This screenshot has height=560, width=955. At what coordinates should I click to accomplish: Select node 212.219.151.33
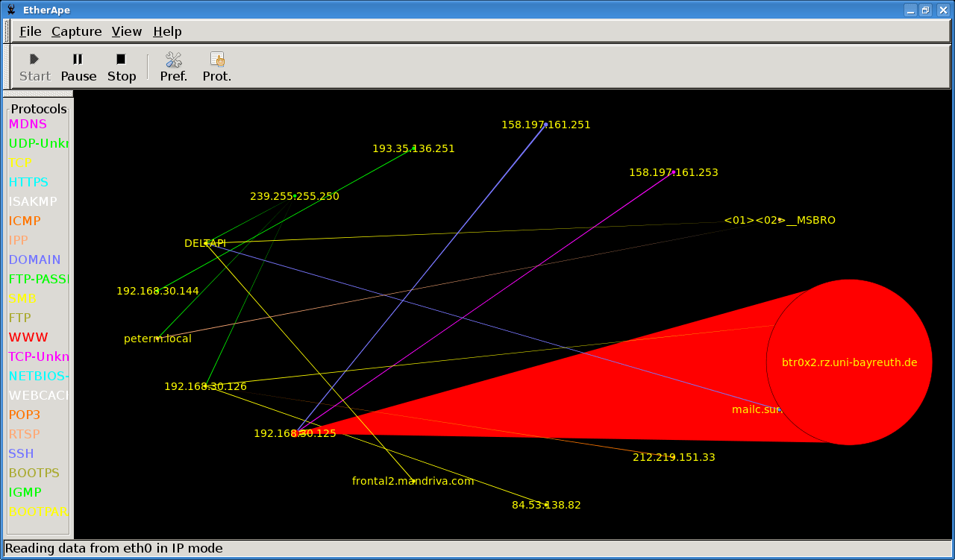tap(674, 457)
